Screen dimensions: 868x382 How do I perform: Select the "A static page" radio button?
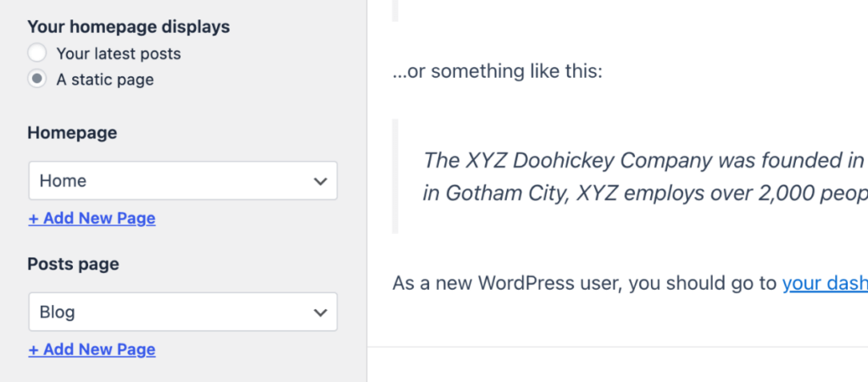(x=37, y=79)
